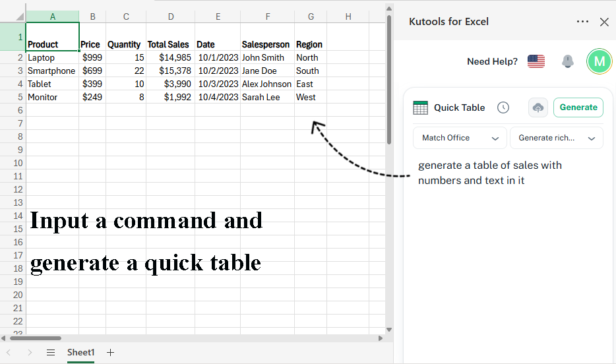The width and height of the screenshot is (616, 364).
Task: Expand the Generate rich... dropdown
Action: [x=556, y=138]
